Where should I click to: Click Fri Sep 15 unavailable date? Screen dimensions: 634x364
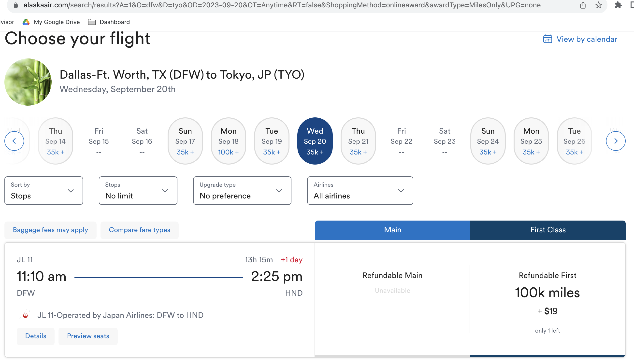coord(99,141)
